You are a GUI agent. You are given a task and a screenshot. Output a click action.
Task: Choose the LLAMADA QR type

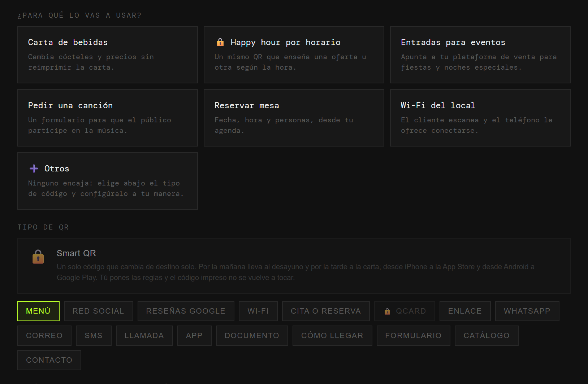[144, 336]
